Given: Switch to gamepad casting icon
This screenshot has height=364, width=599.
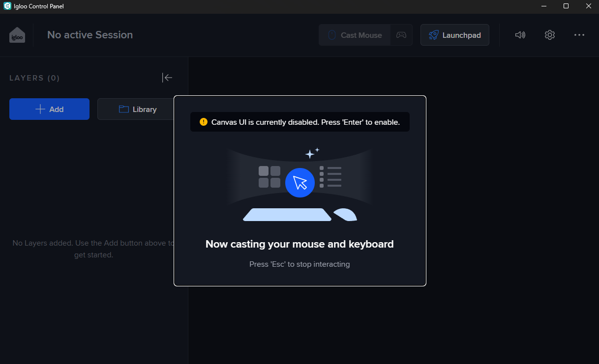Looking at the screenshot, I should click(401, 35).
